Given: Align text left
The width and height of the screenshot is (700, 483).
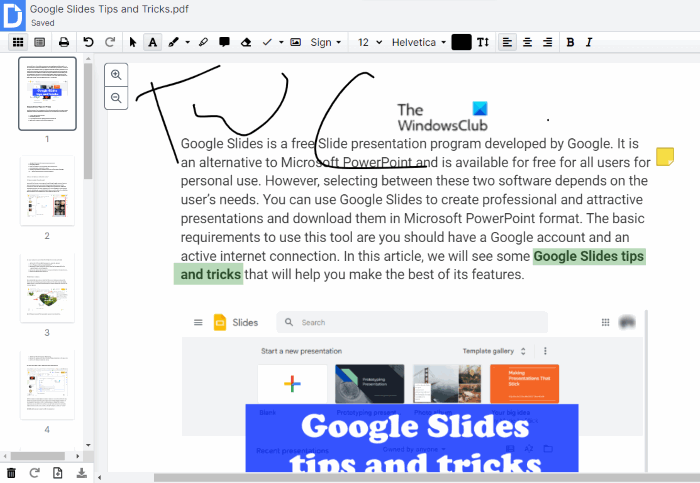Looking at the screenshot, I should pos(507,42).
